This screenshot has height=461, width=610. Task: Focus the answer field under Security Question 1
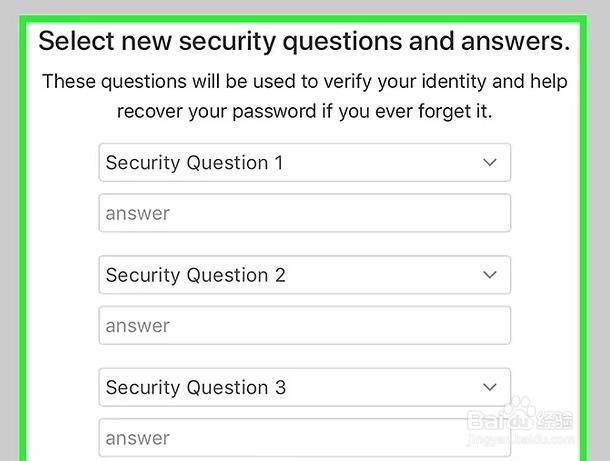(x=304, y=213)
